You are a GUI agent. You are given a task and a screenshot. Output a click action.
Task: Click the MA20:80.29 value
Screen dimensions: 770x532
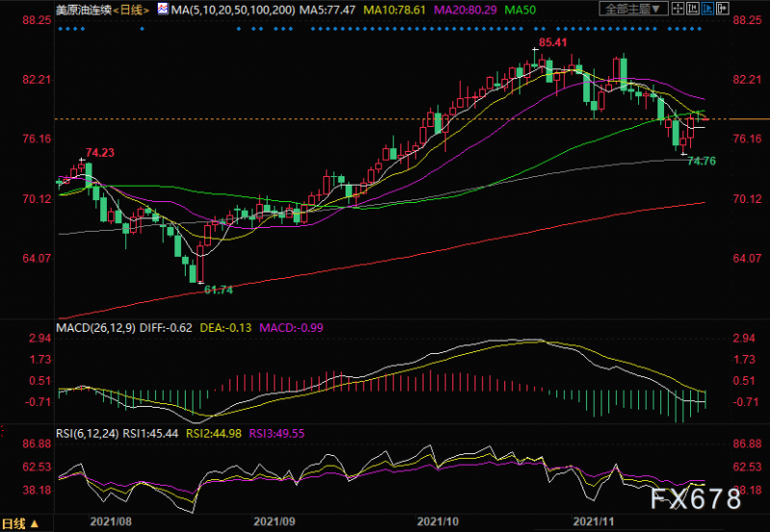point(465,10)
